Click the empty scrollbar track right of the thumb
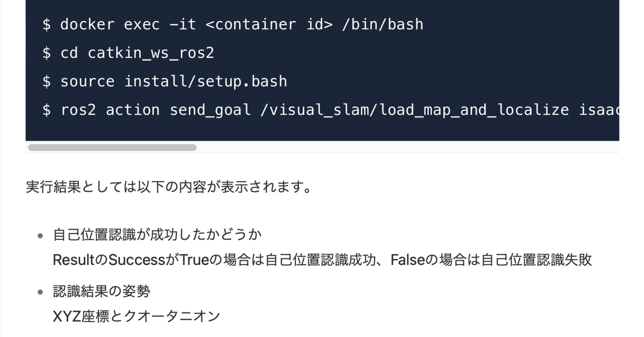 coord(408,147)
